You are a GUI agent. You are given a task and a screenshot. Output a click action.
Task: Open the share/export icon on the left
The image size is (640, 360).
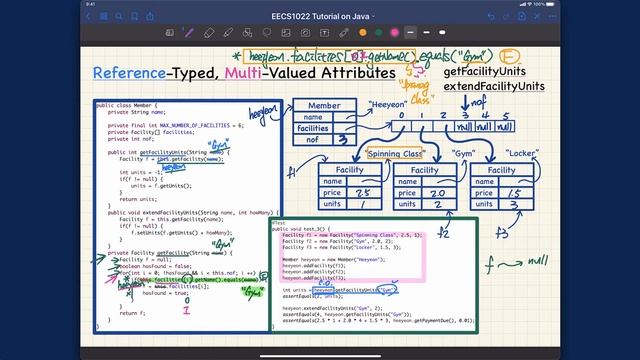pos(150,16)
